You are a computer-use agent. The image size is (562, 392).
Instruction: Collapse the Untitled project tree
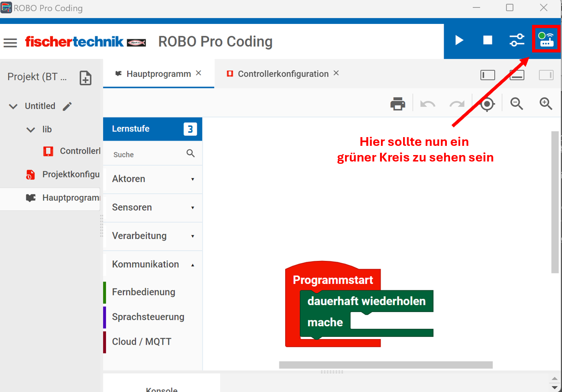(x=13, y=106)
